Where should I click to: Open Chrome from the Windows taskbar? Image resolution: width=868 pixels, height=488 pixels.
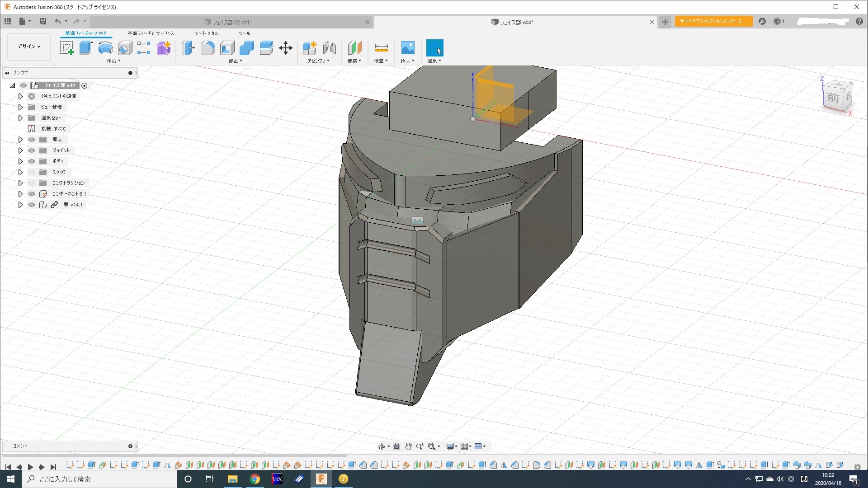click(255, 479)
